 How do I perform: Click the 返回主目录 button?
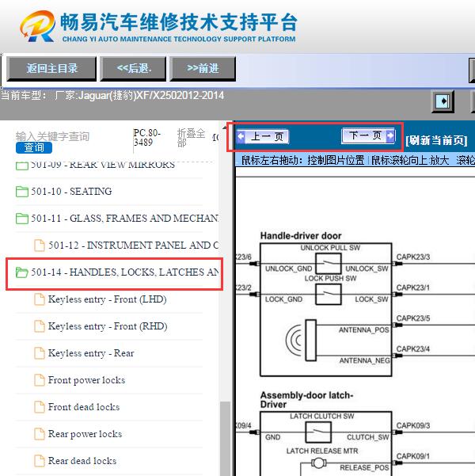coord(51,69)
